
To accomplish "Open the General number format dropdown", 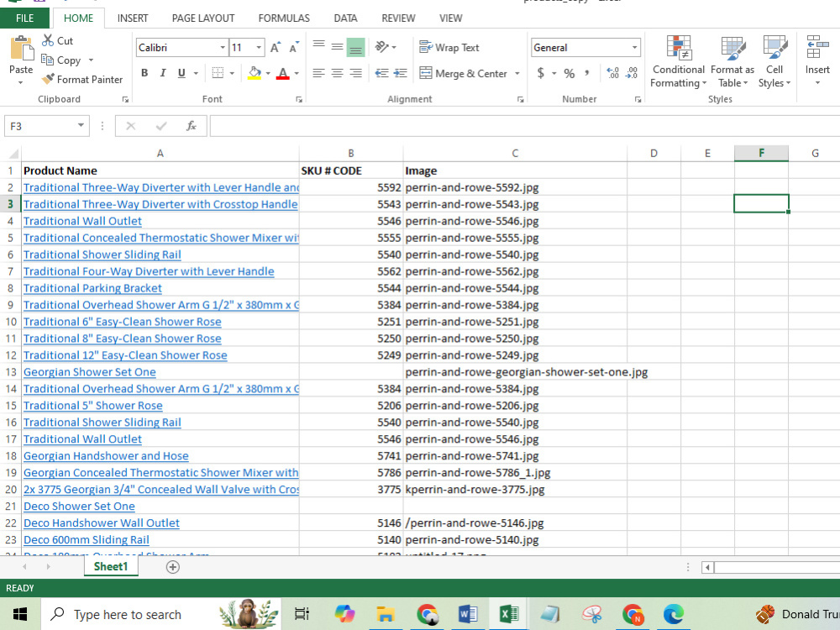I will [x=634, y=48].
